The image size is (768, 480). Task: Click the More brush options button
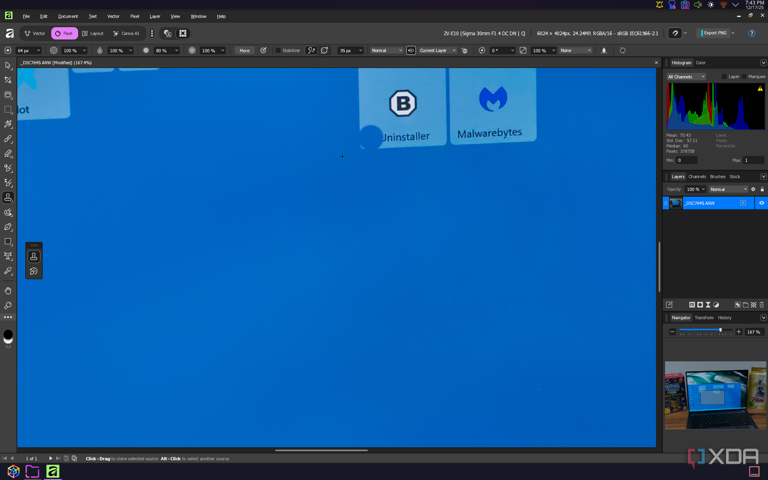pos(244,50)
